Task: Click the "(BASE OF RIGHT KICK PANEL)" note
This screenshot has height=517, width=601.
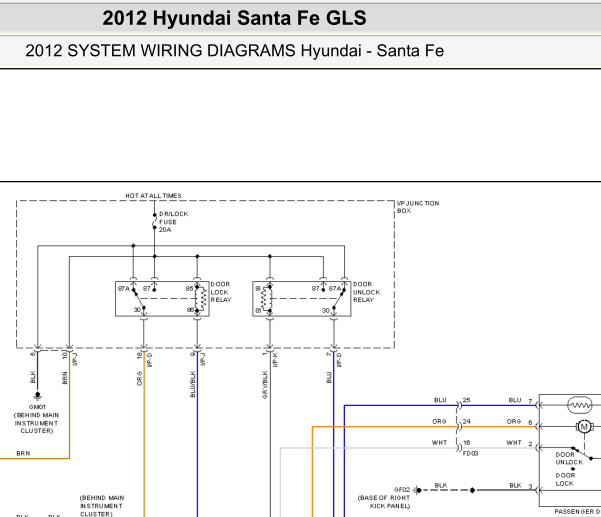Action: 384,502
